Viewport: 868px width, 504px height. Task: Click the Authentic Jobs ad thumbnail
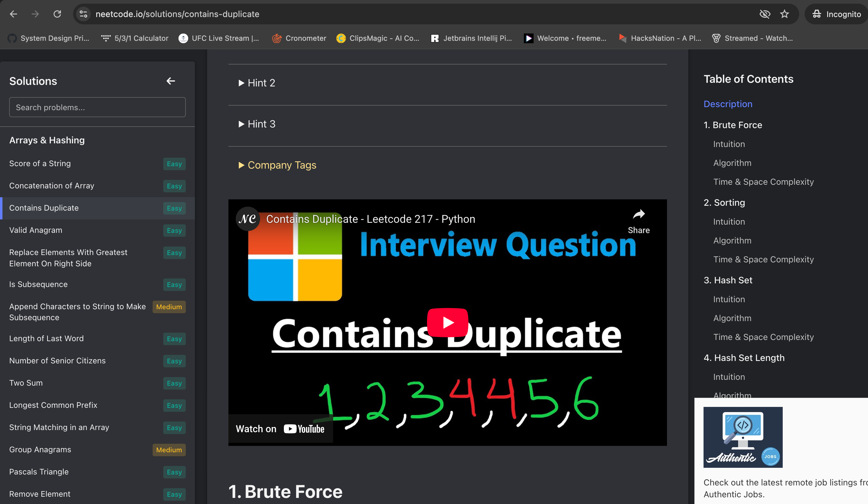743,437
